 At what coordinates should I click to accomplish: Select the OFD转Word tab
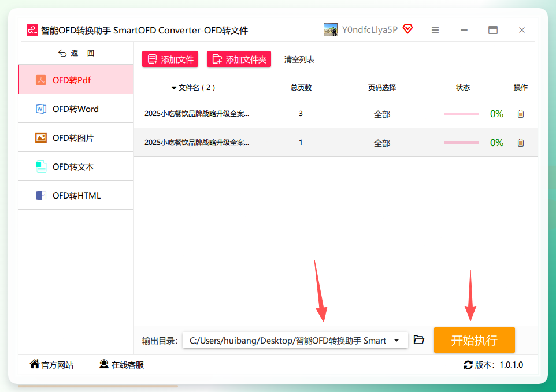pos(76,109)
